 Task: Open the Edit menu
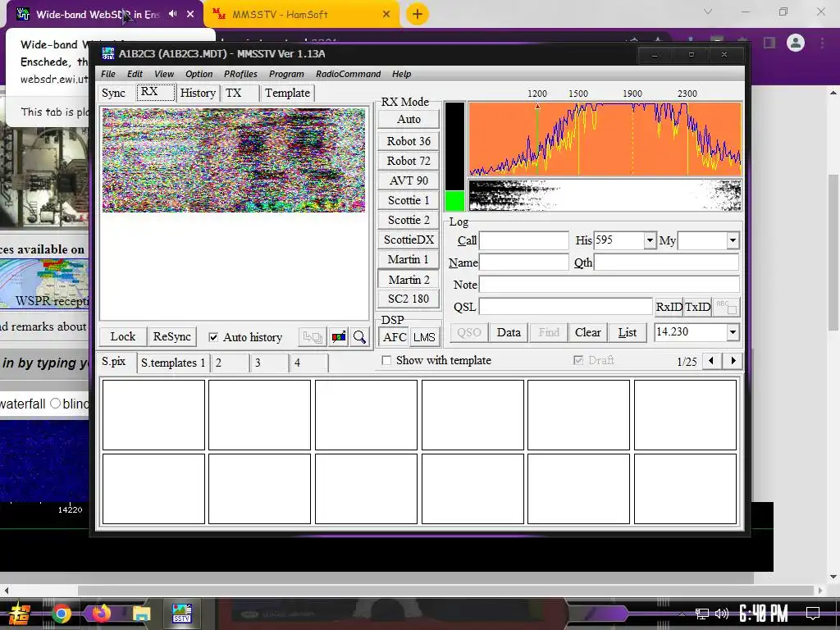tap(135, 74)
